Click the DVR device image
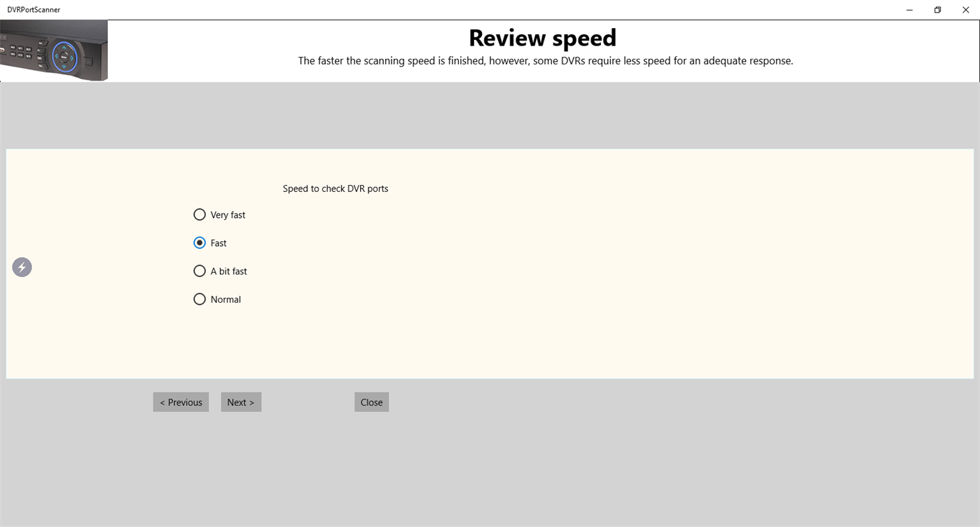The height and width of the screenshot is (527, 980). click(x=54, y=49)
